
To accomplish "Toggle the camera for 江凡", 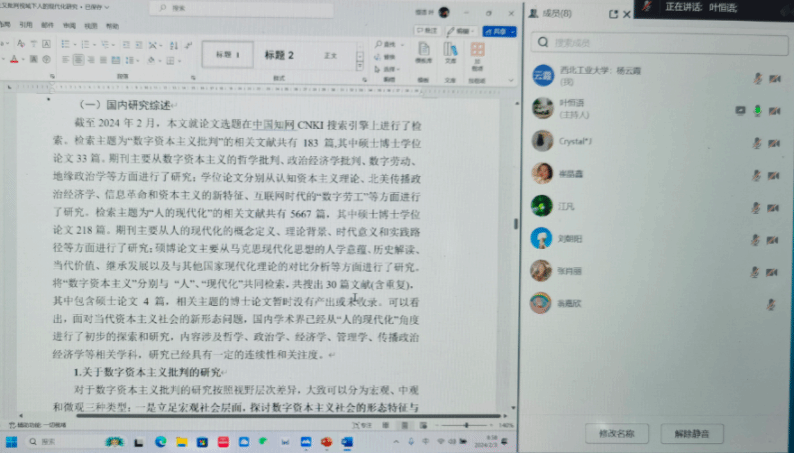I will pos(773,205).
